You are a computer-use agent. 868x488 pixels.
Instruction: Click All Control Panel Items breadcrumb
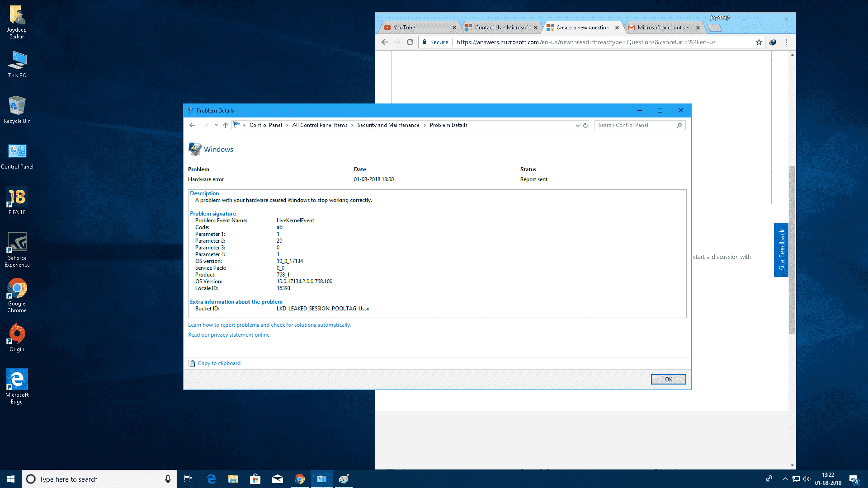coord(320,125)
